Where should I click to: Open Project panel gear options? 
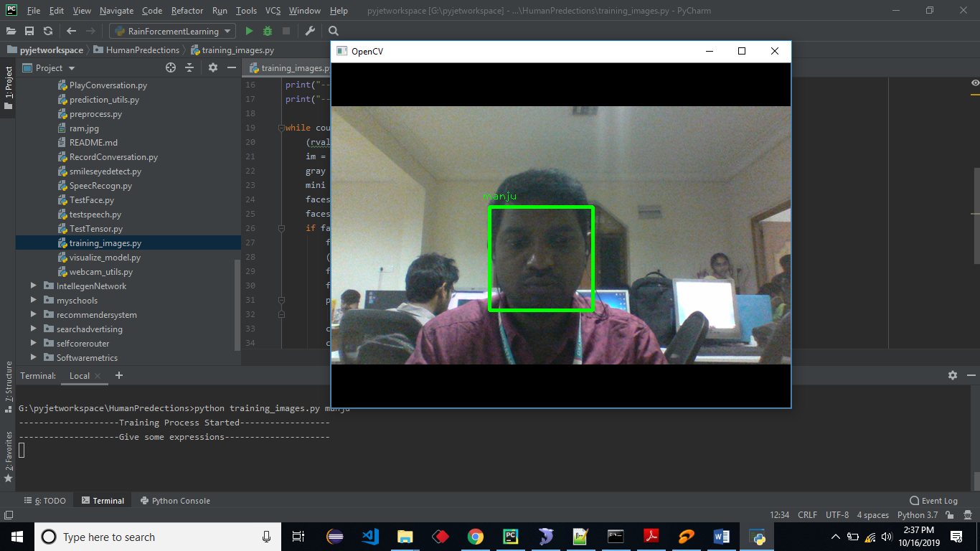pos(213,67)
